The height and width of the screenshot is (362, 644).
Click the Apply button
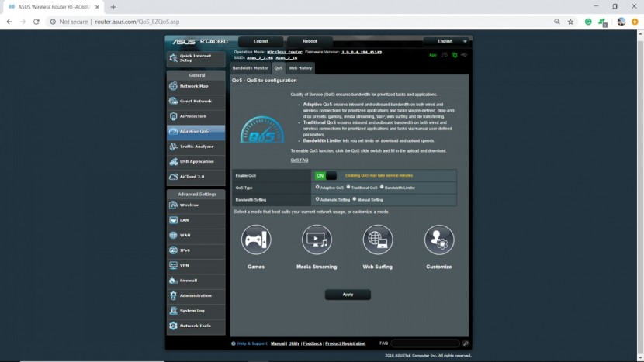coord(348,295)
